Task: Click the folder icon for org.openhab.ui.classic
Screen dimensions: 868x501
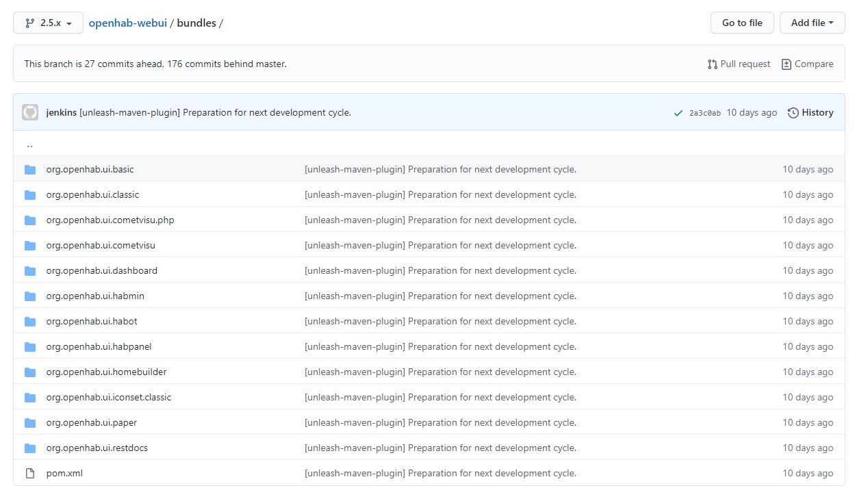Action: 30,194
